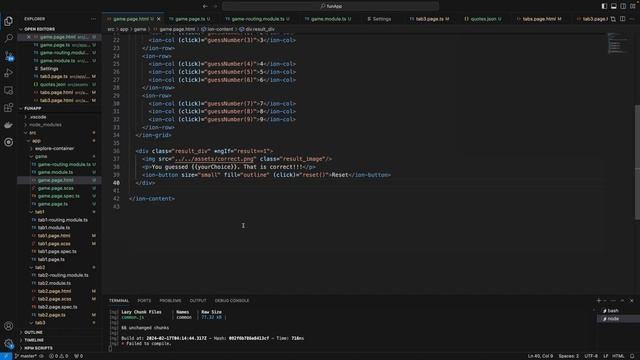Open the Manage gear icon
The width and height of the screenshot is (640, 360).
pos(9,344)
